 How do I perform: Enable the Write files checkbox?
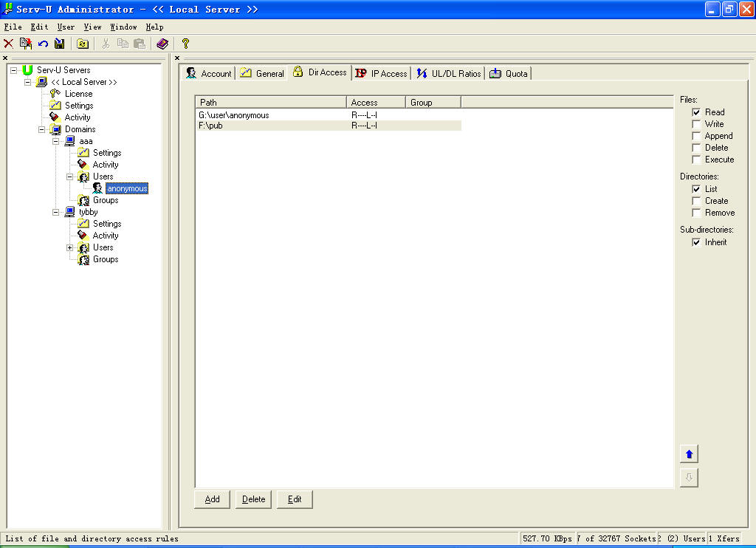click(x=696, y=124)
